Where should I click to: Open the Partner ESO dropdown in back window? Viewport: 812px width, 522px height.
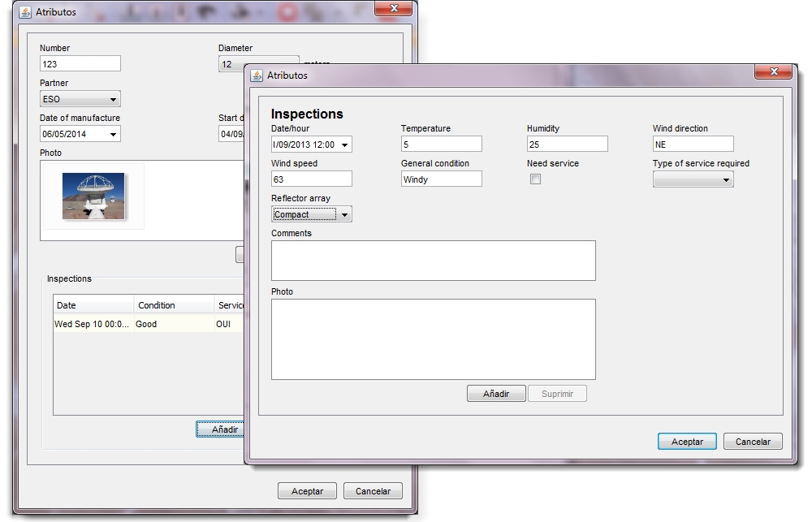[80, 99]
